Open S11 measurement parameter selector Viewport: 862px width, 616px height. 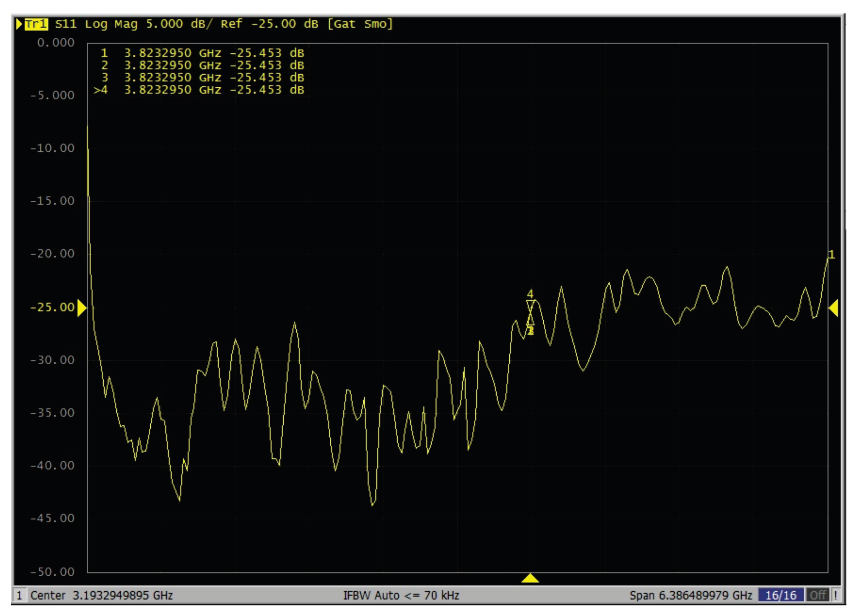coord(66,24)
